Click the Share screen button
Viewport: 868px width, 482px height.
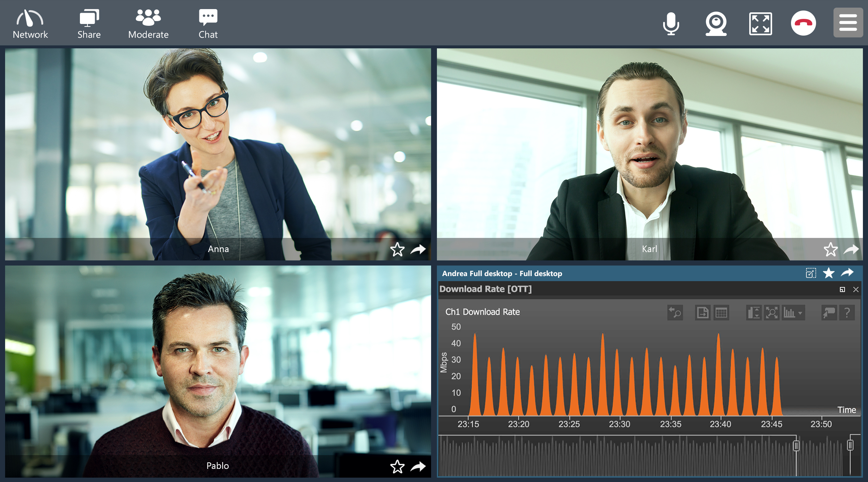[89, 24]
